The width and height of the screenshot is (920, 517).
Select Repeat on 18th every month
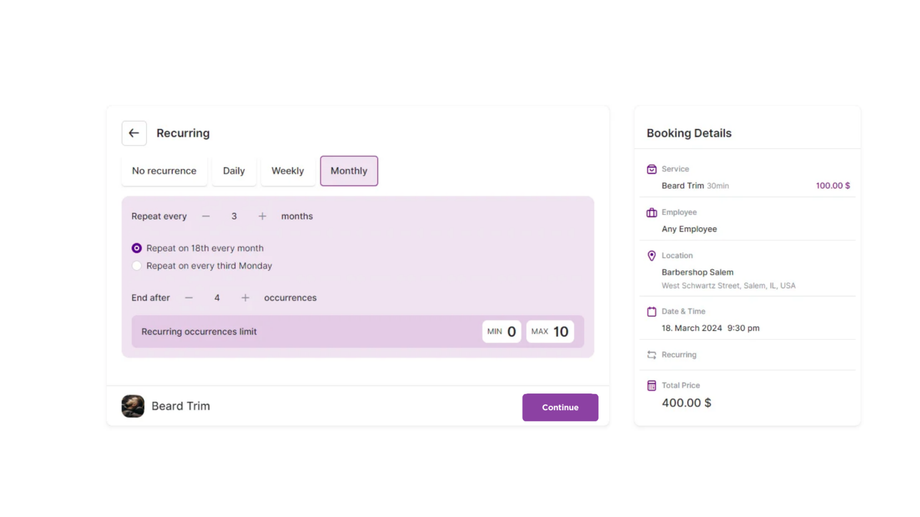[137, 248]
